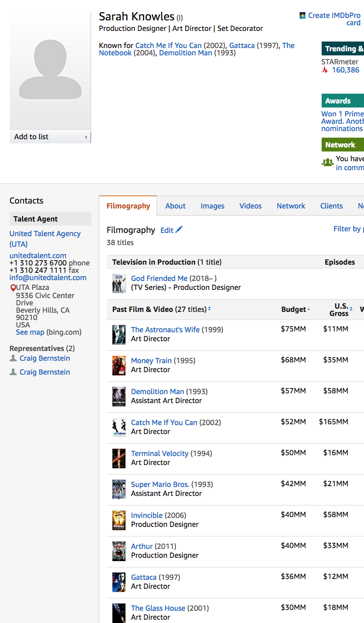Switch to the Network tab

coord(291,206)
